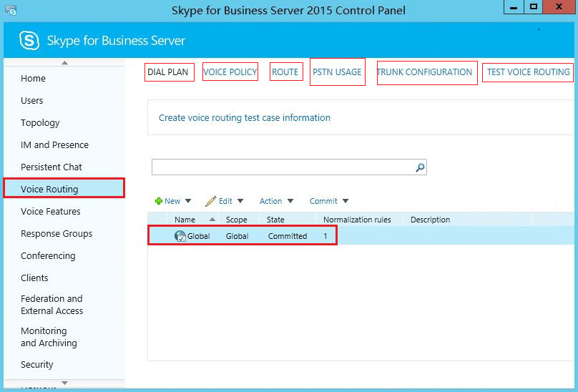The image size is (578, 392).
Task: Go to Home in navigation
Action: click(x=33, y=78)
